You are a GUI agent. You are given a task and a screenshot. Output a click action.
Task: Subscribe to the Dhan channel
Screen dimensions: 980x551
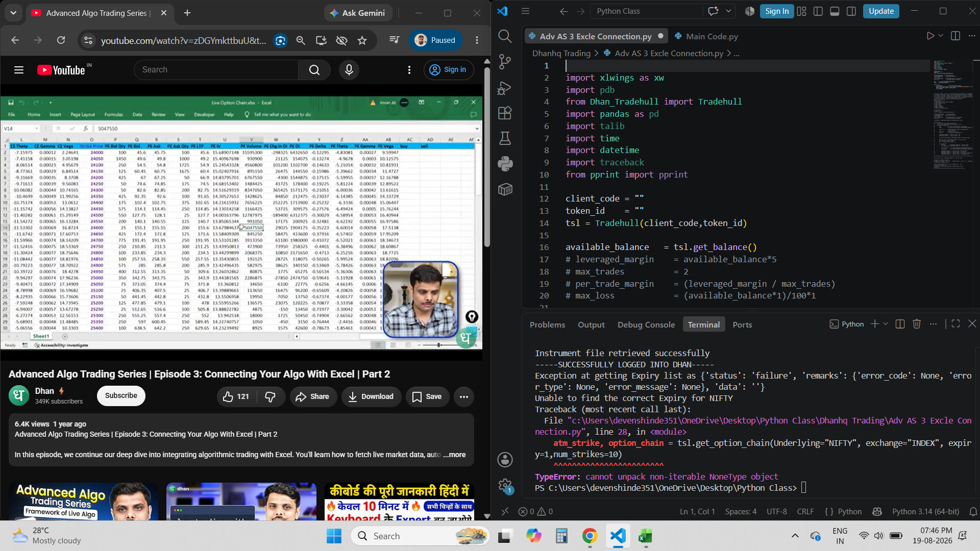point(121,396)
